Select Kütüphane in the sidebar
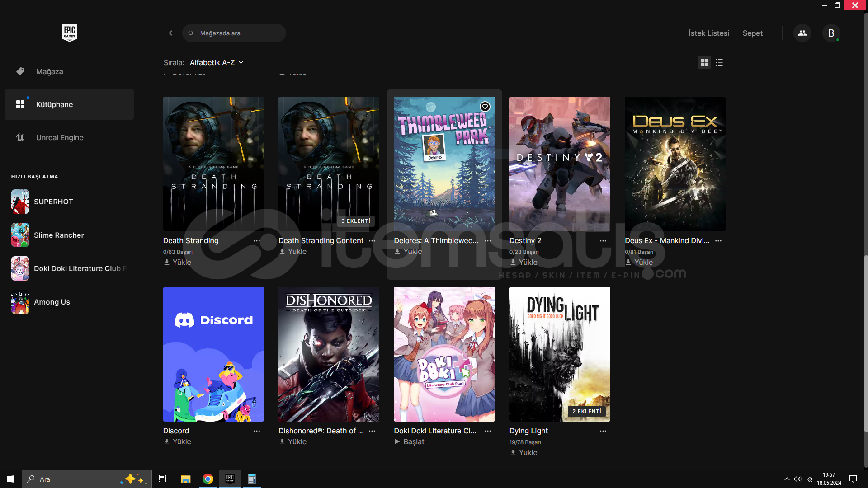The height and width of the screenshot is (488, 868). click(x=69, y=104)
